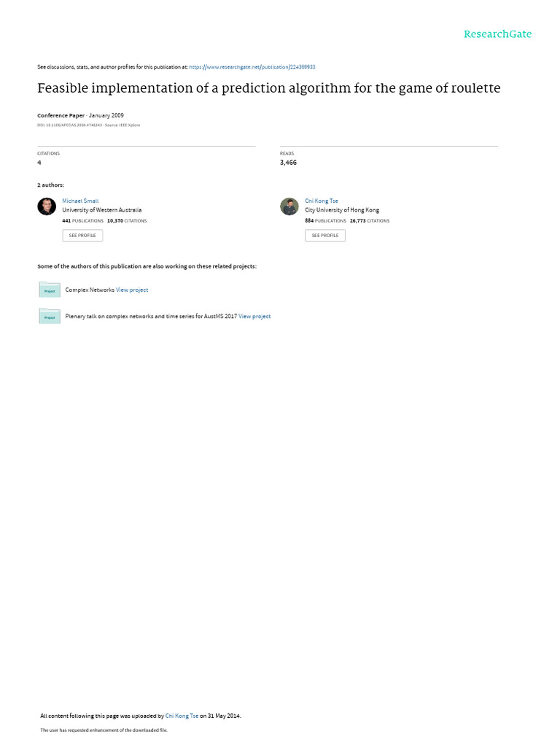
Task: Click the DOI text under Conference Paper
Action: click(x=70, y=125)
